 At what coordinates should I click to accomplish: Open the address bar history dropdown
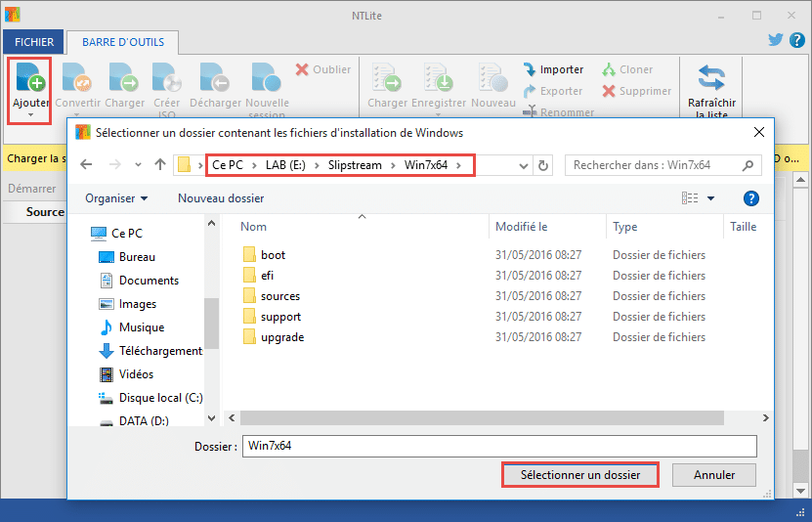point(524,166)
